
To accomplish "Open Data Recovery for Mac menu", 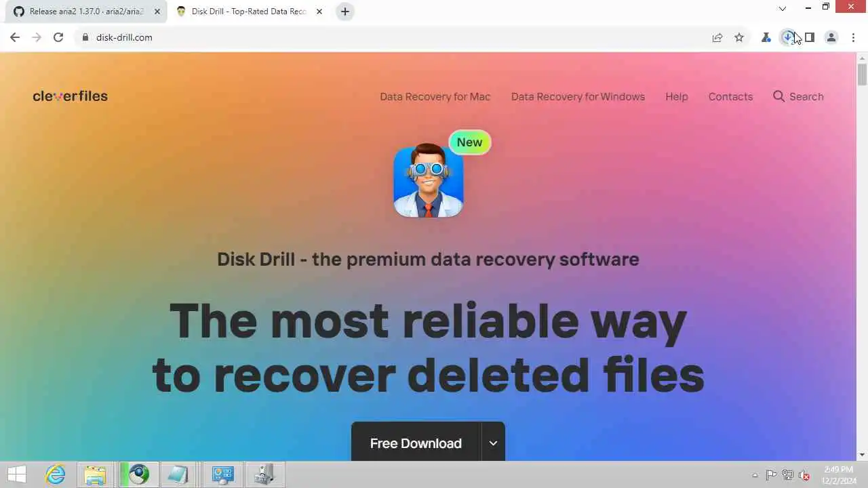I will click(435, 96).
